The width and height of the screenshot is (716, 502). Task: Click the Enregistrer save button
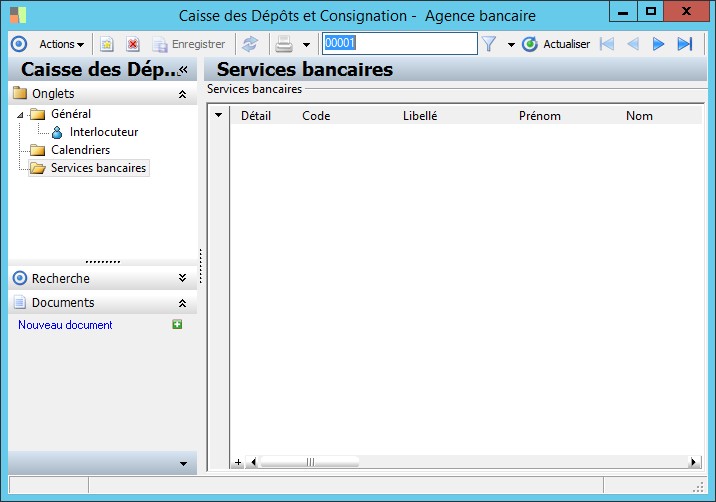(189, 44)
